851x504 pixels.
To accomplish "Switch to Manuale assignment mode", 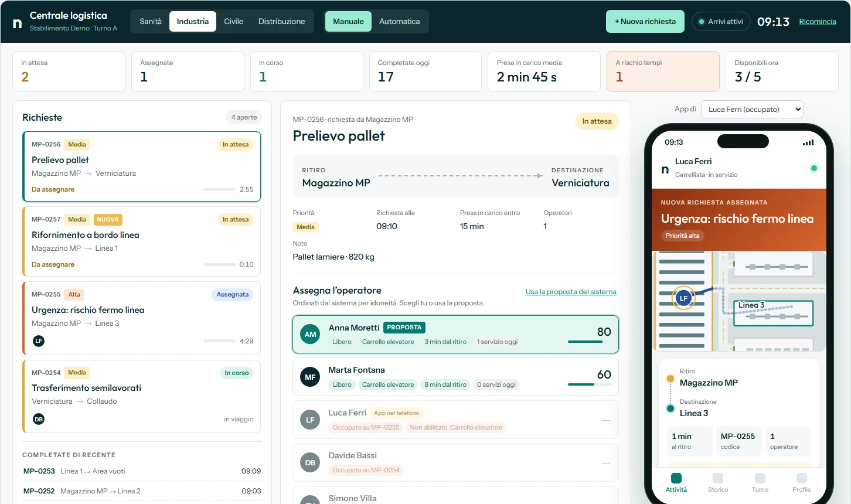I will (348, 22).
